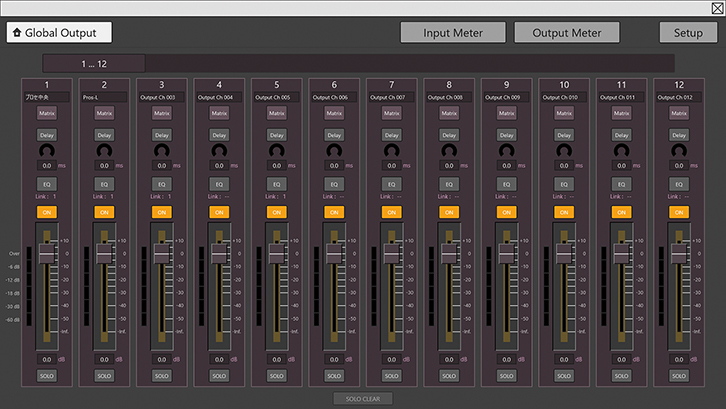Enable SOLO on channel 6
The height and width of the screenshot is (409, 726).
pos(335,375)
